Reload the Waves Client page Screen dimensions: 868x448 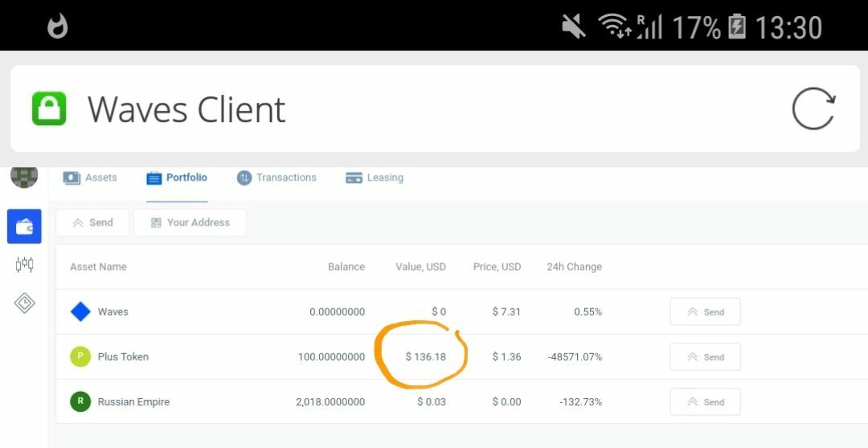[813, 109]
